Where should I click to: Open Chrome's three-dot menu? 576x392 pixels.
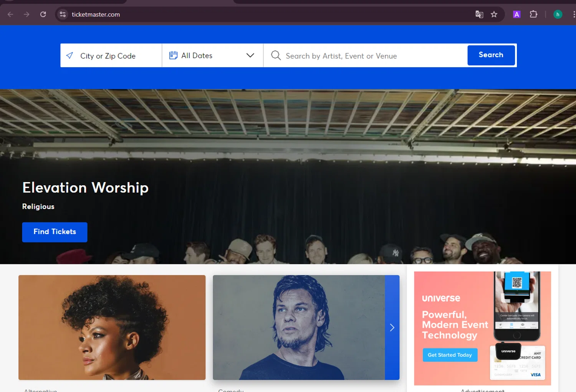point(574,15)
